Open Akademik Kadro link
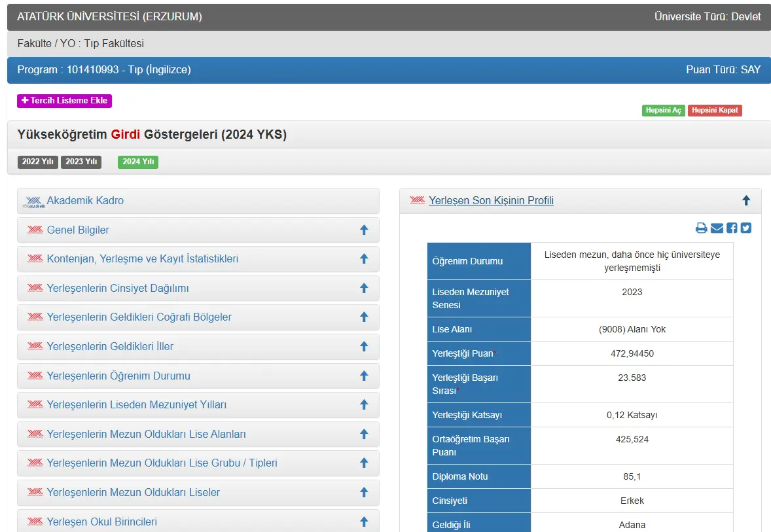The width and height of the screenshot is (771, 532). click(x=85, y=201)
